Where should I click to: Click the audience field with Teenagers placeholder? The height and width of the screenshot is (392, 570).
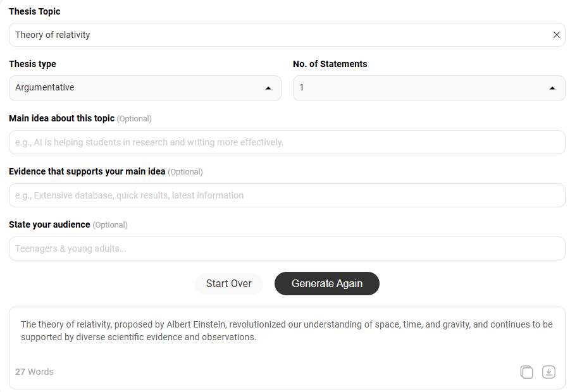(287, 248)
